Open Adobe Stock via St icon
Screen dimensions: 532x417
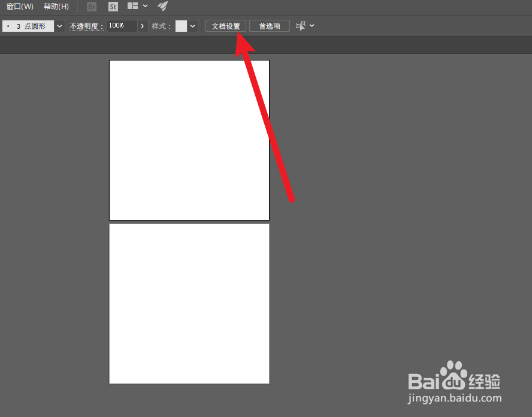(x=113, y=7)
